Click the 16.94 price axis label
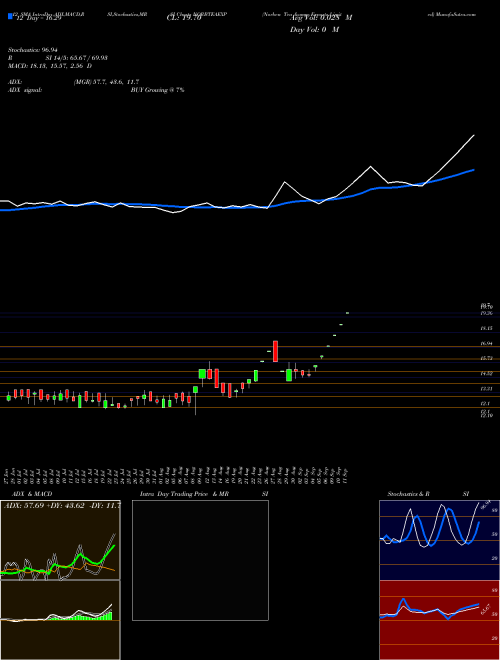The height and width of the screenshot is (660, 500). (x=487, y=343)
